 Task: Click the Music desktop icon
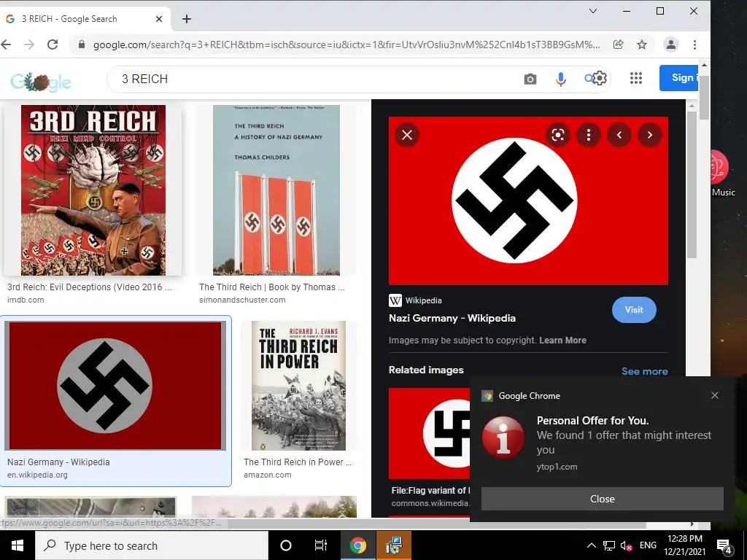coord(721,174)
